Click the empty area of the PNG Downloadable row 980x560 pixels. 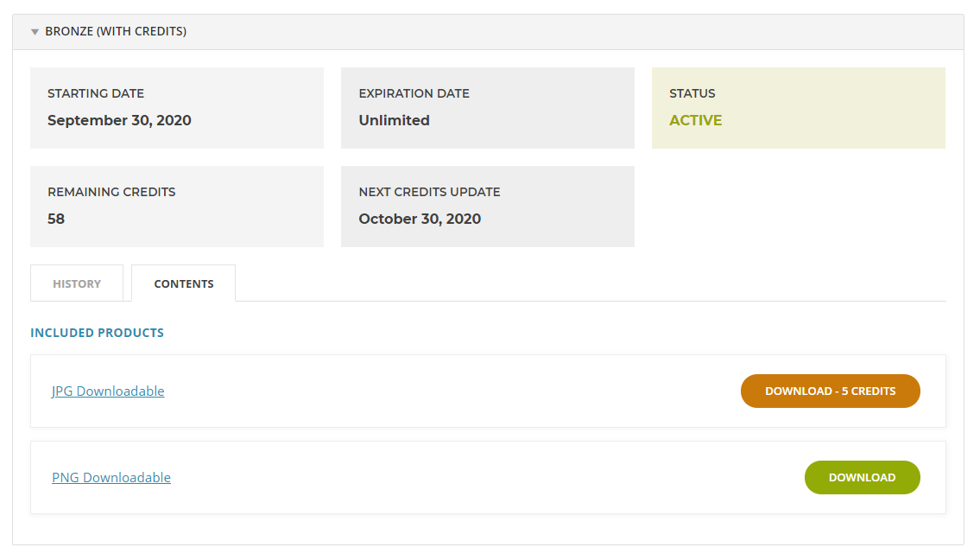click(488, 477)
